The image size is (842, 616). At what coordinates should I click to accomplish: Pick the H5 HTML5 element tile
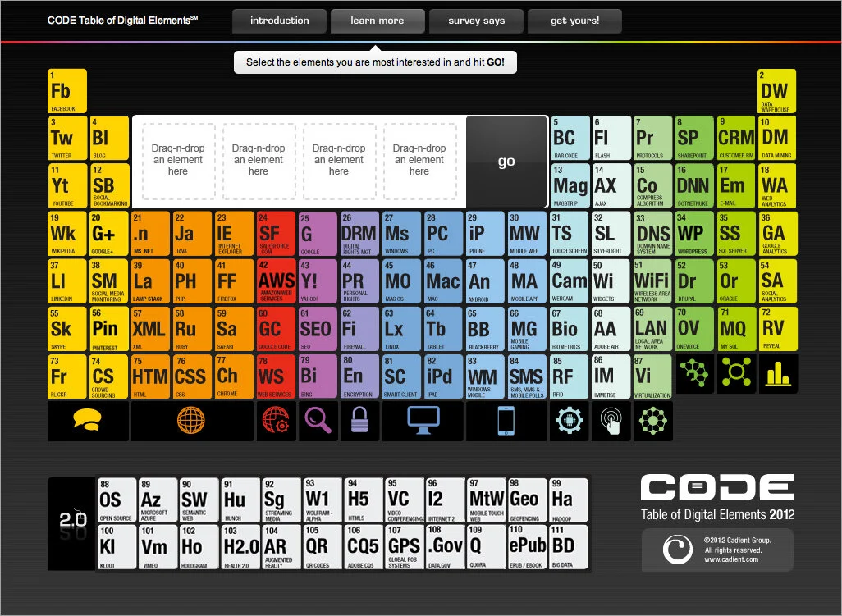(x=364, y=500)
